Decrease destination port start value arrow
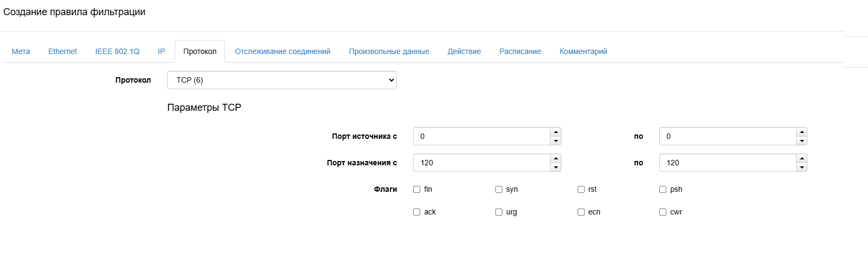This screenshot has width=868, height=275. click(555, 167)
